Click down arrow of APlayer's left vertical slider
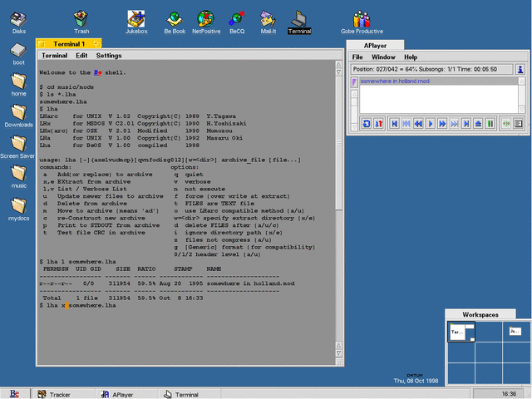 354,127
